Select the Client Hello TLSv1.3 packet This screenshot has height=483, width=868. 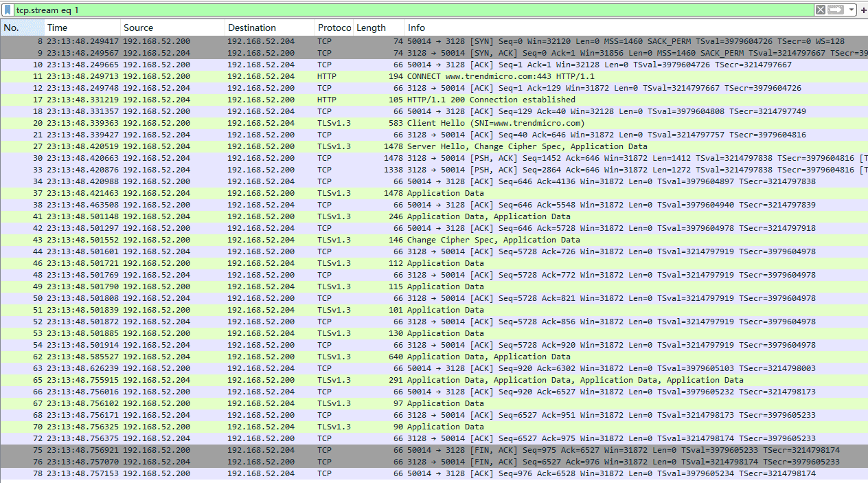pyautogui.click(x=495, y=123)
